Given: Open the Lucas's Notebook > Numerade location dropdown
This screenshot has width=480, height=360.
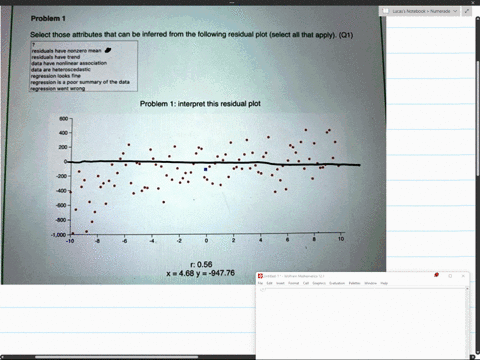Looking at the screenshot, I should (419, 11).
